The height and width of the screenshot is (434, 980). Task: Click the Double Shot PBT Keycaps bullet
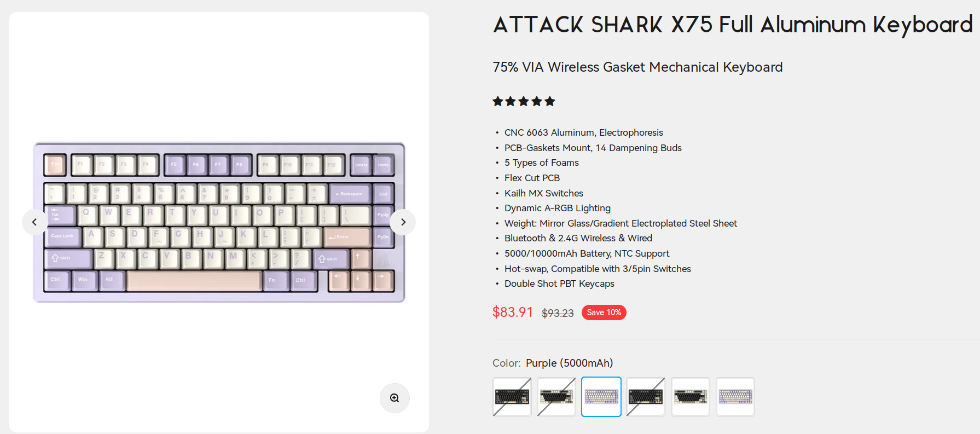pos(559,283)
